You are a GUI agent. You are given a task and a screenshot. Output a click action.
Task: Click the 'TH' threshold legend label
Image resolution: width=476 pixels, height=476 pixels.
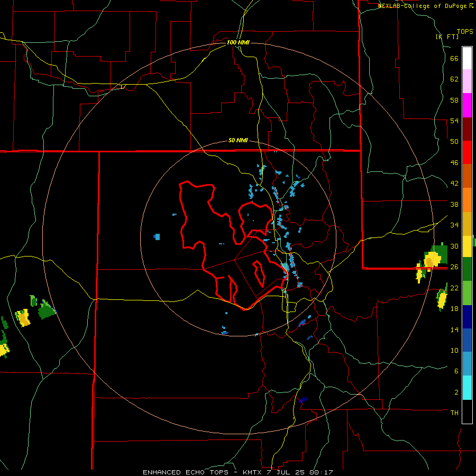(x=454, y=413)
